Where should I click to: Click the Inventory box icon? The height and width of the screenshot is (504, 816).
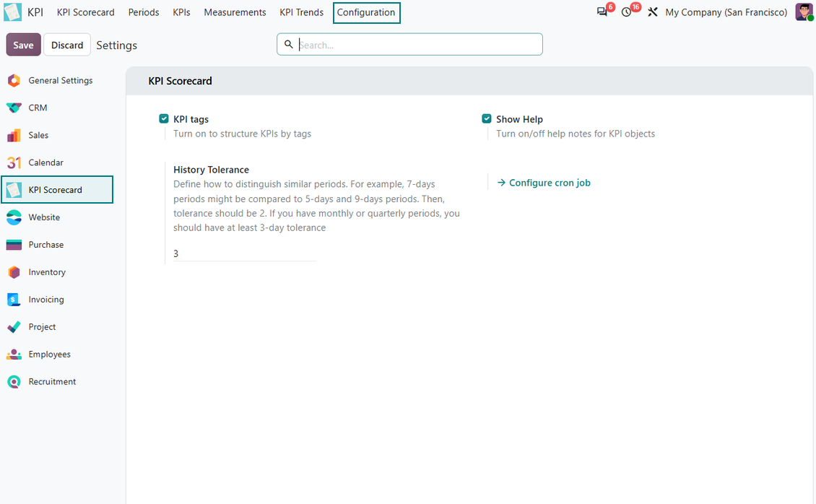14,272
